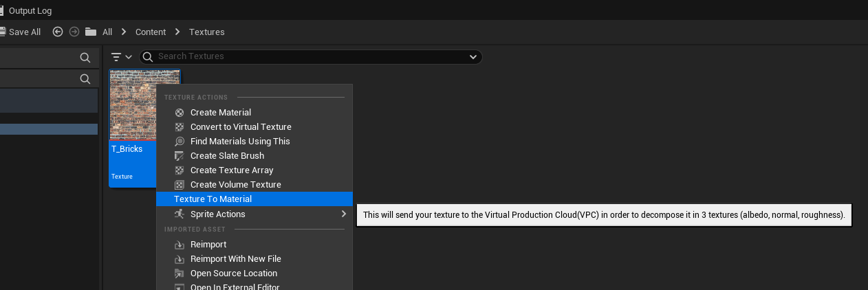868x290 pixels.
Task: Open the filter options dropdown
Action: (x=121, y=57)
